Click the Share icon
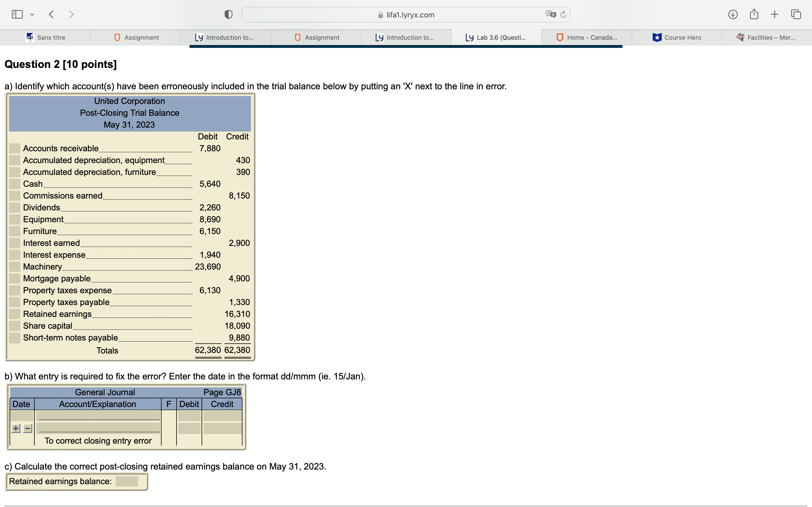 (x=754, y=14)
